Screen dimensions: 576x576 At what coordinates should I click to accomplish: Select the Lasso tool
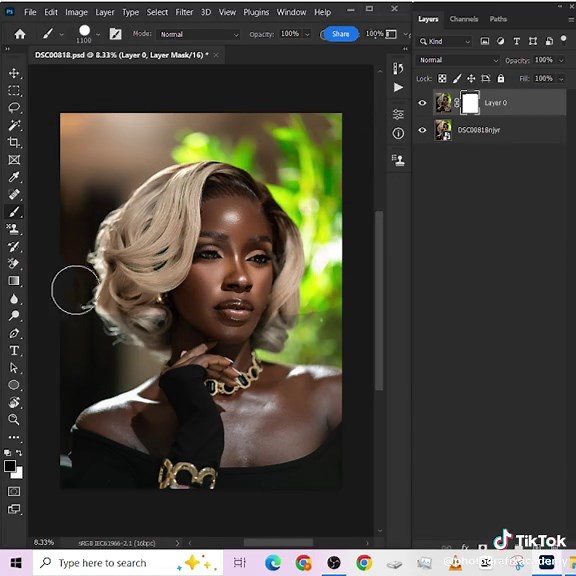14,108
